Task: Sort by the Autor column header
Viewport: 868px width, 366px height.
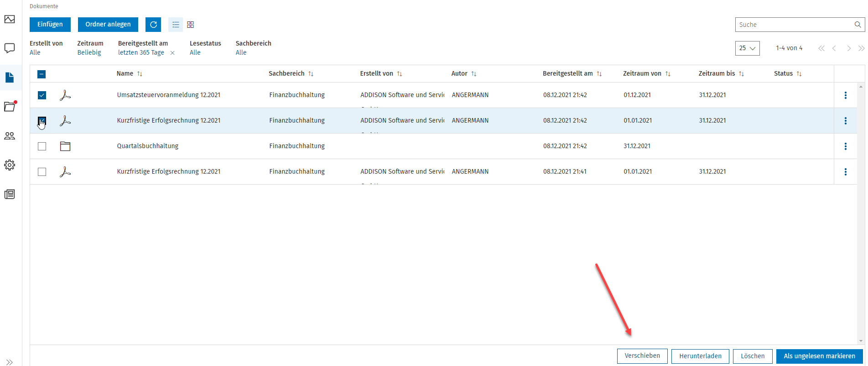Action: pyautogui.click(x=464, y=74)
